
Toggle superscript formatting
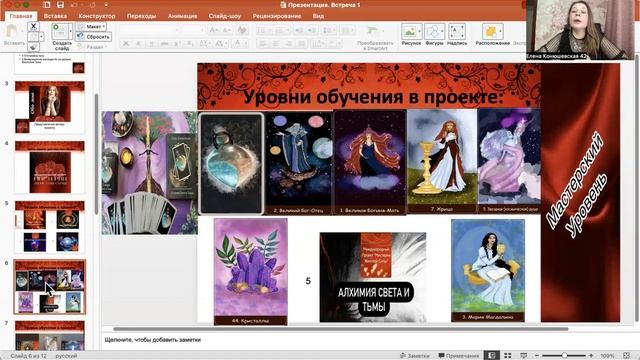pyautogui.click(x=178, y=43)
